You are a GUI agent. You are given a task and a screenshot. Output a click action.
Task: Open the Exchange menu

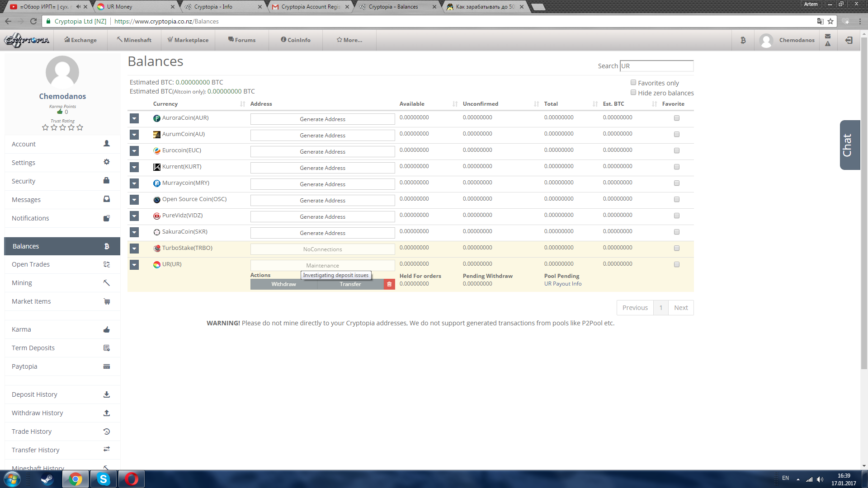coord(80,40)
